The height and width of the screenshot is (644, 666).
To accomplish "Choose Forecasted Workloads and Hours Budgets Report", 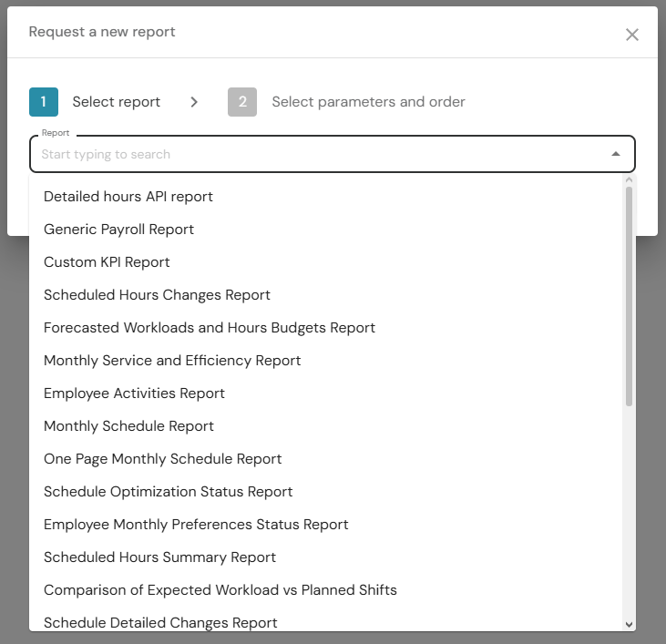I will 210,327.
